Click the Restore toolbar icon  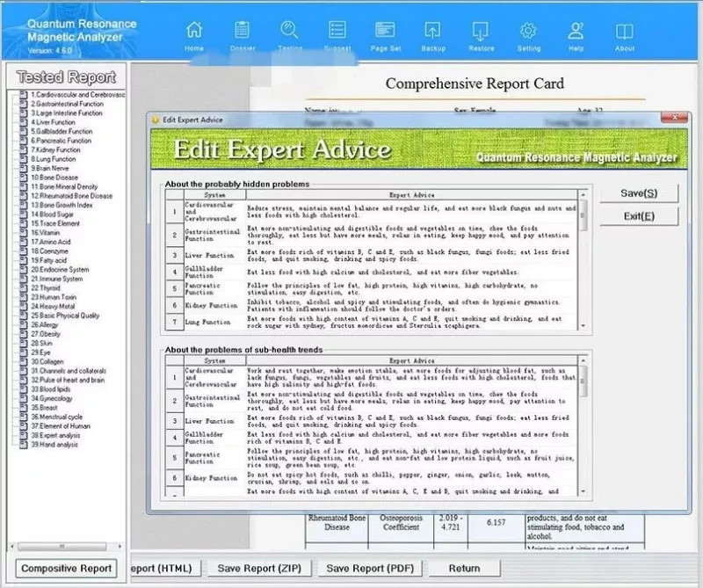[x=481, y=30]
